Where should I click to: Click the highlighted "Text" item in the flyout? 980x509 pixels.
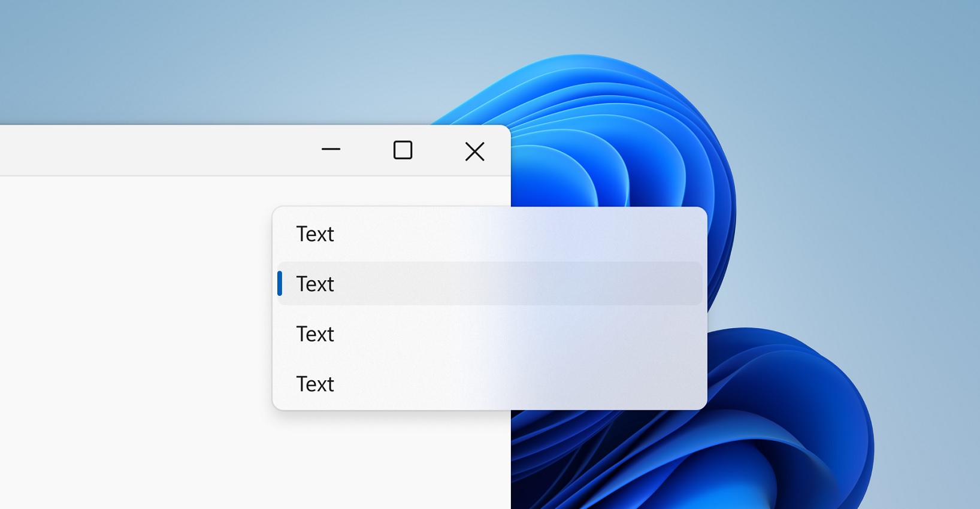click(316, 284)
